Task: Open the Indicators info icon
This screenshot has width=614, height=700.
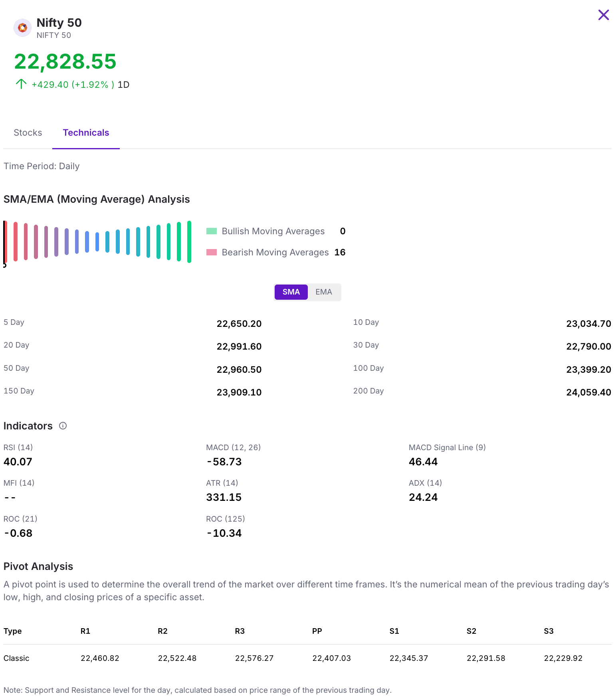Action: coord(63,426)
